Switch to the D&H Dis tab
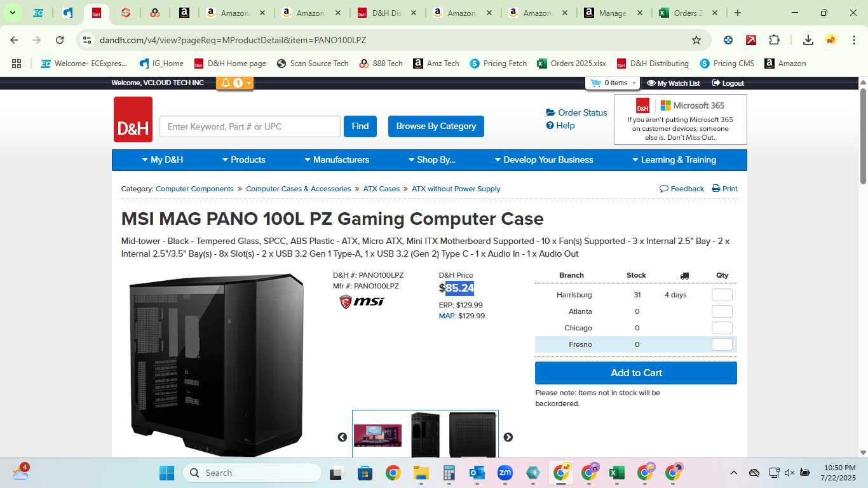 pos(386,13)
